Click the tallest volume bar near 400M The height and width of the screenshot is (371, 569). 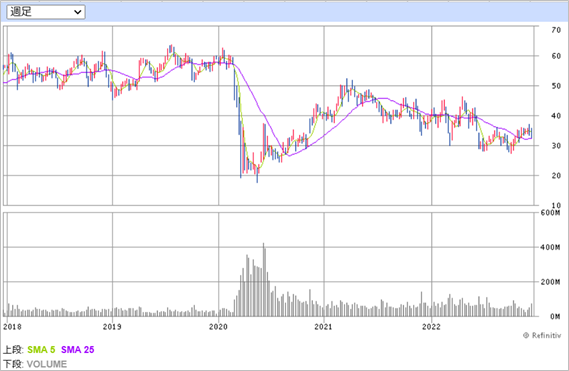(263, 280)
